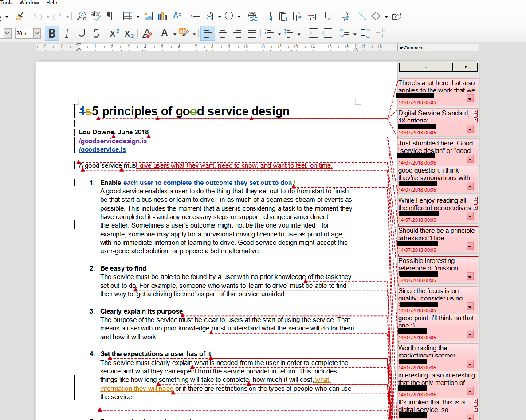This screenshot has width=526, height=420.
Task: Follow the /goodservicedesign.is link
Action: pos(113,141)
